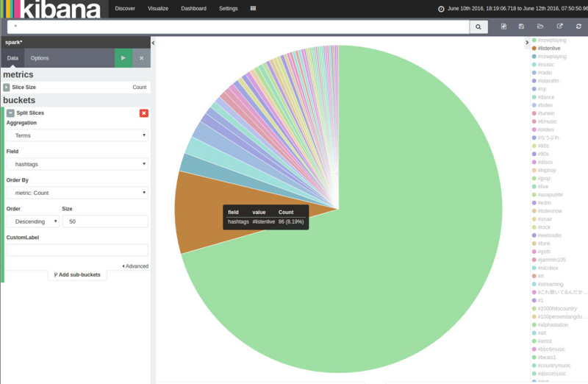
Task: Open the Order By metric: Count dropdown
Action: [77, 193]
